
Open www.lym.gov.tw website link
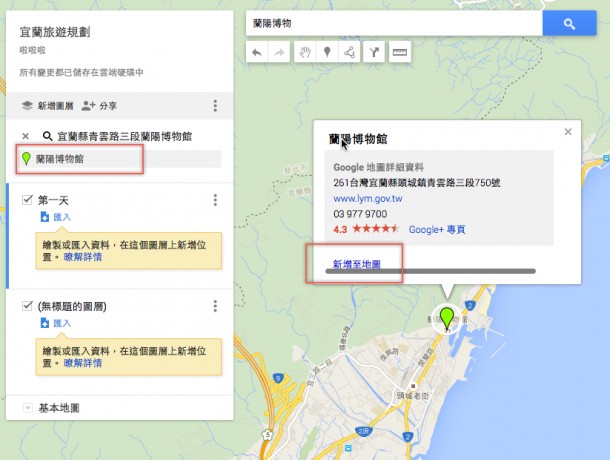tap(368, 198)
